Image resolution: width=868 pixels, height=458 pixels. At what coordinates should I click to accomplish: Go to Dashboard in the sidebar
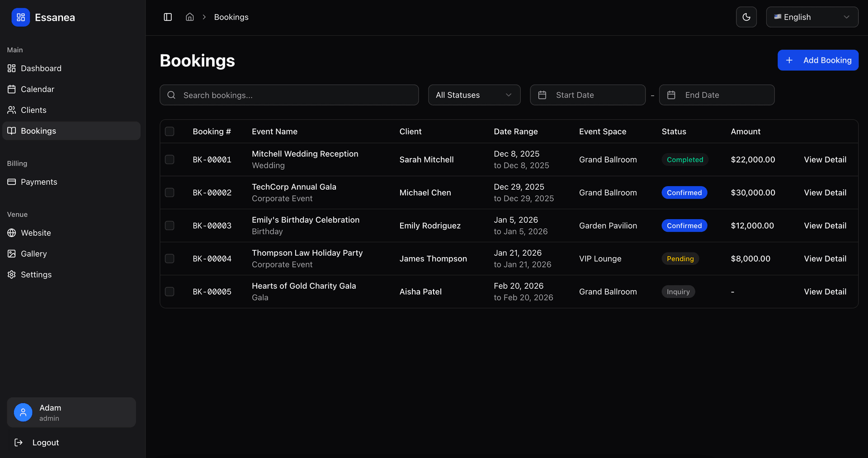(41, 68)
